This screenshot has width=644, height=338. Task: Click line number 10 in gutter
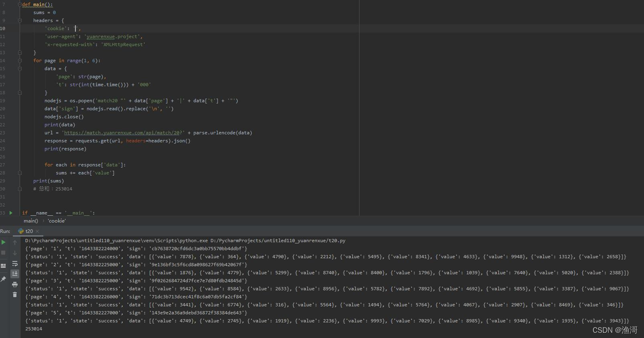(x=3, y=28)
